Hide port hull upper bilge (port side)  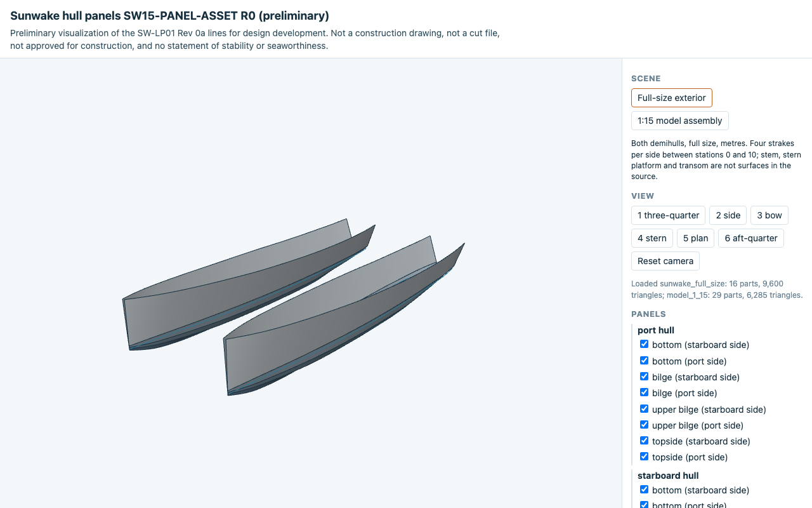(644, 425)
